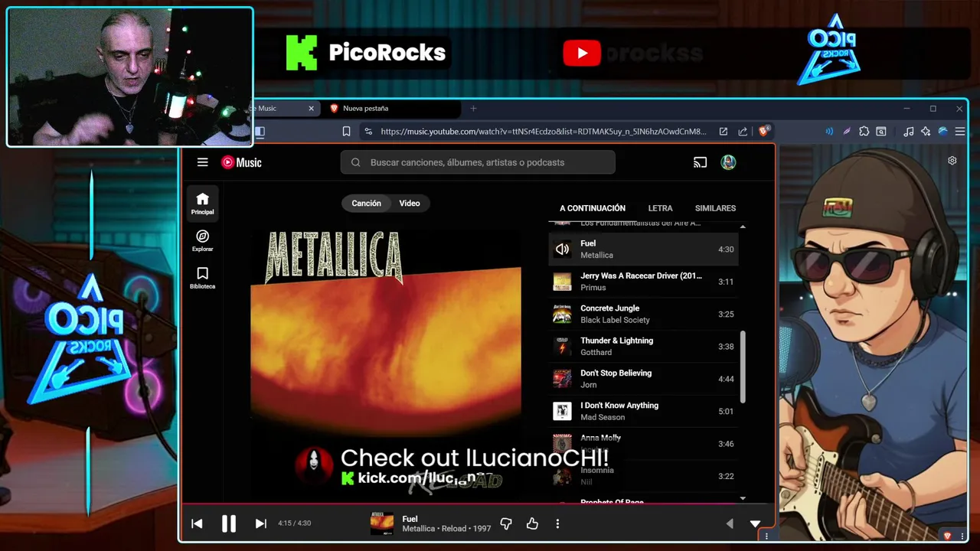Toggle the browser sidebar panel icon

coord(260,132)
